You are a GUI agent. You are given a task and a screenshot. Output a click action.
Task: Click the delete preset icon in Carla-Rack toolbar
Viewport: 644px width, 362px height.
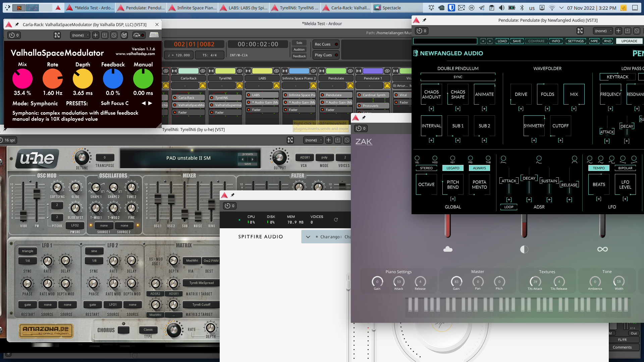coord(114,35)
